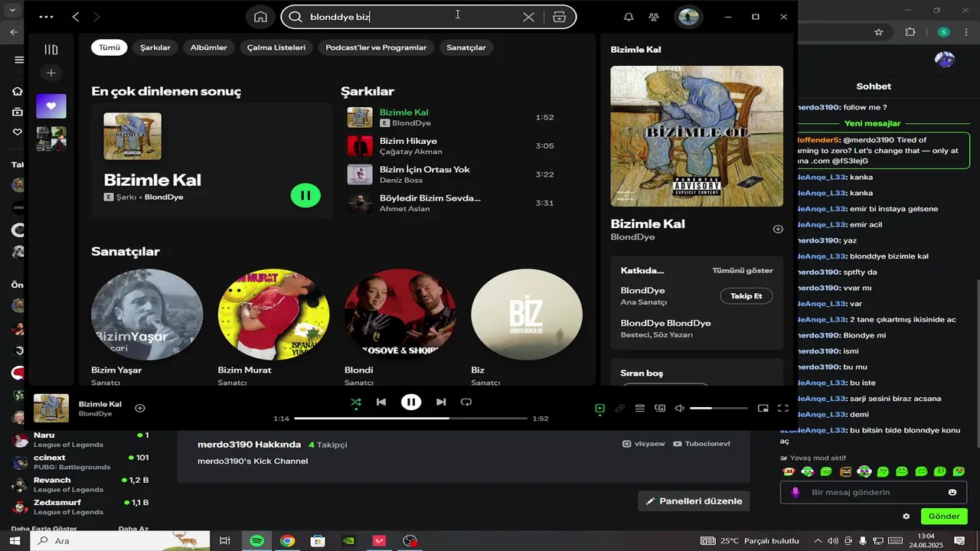Toggle shuffle in the player bar
Viewport: 980px width, 551px height.
click(356, 402)
